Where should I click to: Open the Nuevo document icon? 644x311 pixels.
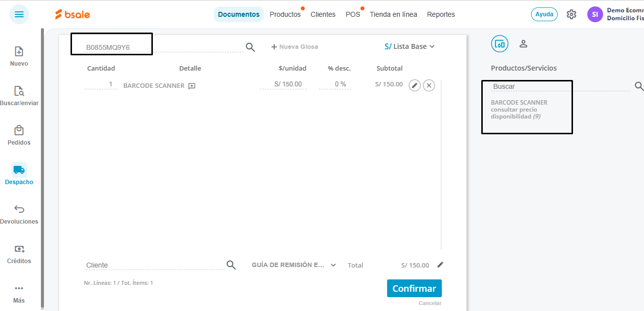(x=19, y=51)
